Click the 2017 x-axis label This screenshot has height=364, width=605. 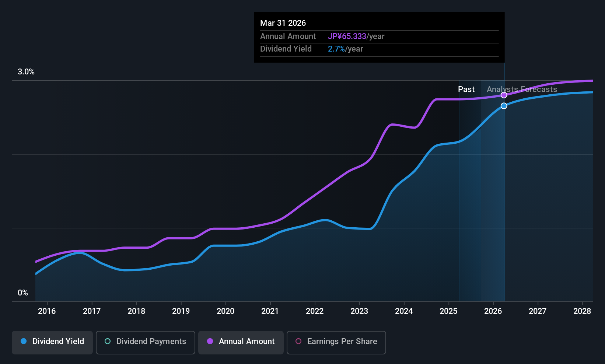point(92,311)
